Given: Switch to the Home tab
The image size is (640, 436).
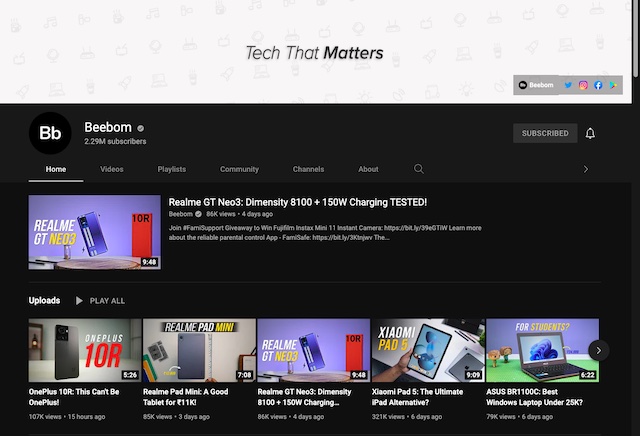Looking at the screenshot, I should point(56,169).
